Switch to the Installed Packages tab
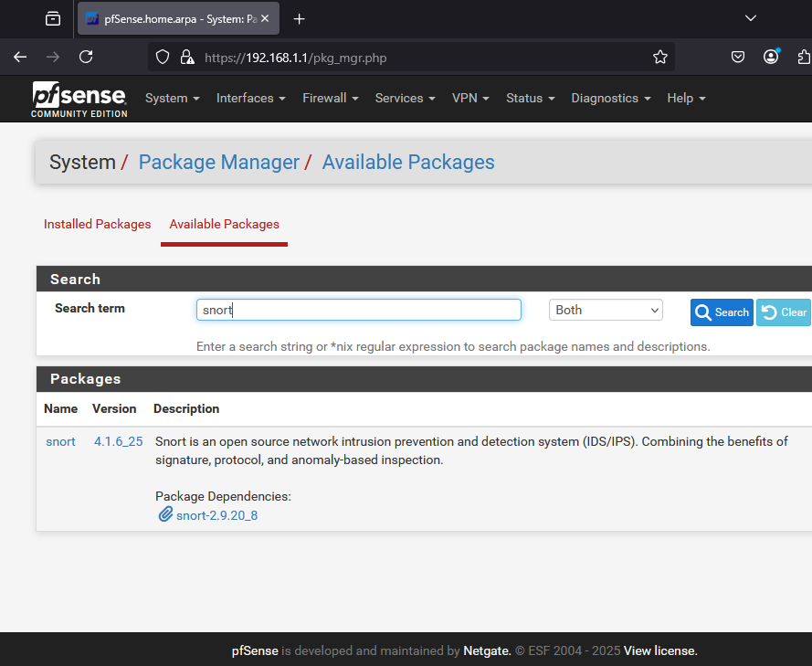Image resolution: width=812 pixels, height=666 pixels. [x=98, y=224]
